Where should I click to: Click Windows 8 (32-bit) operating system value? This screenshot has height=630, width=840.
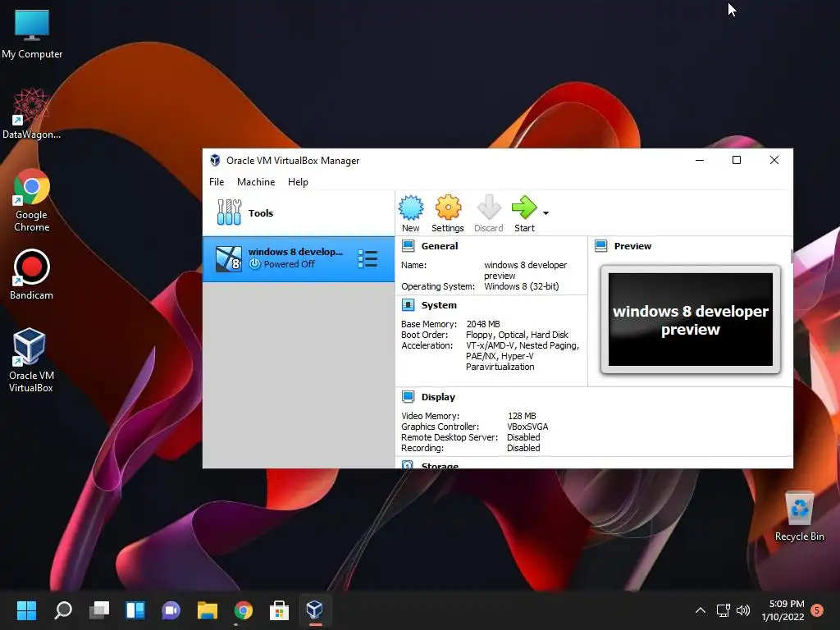pyautogui.click(x=521, y=286)
